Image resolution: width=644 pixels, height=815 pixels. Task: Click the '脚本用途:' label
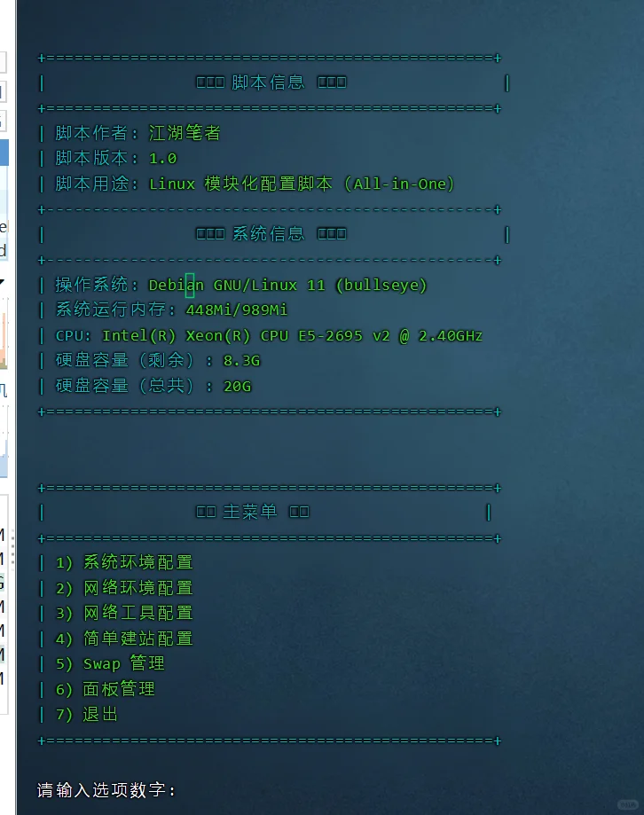(97, 184)
